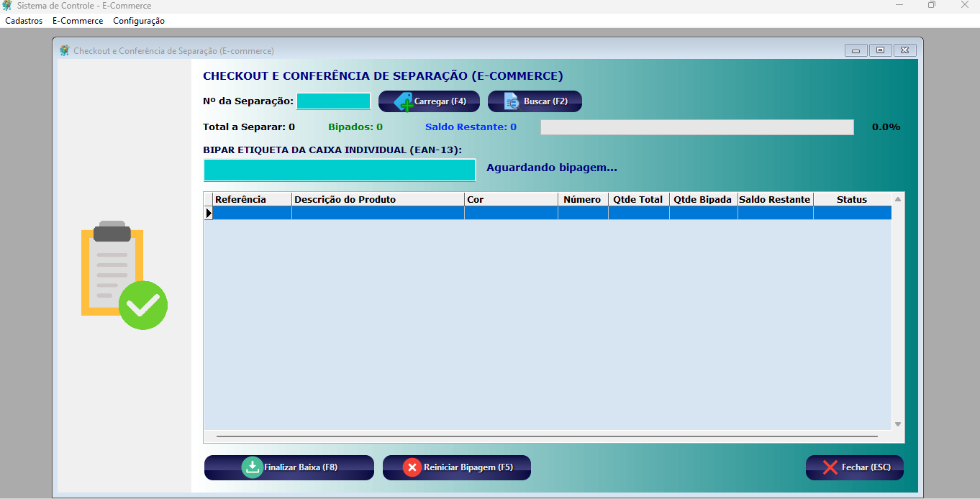Click the grid scroll down arrow

click(898, 424)
